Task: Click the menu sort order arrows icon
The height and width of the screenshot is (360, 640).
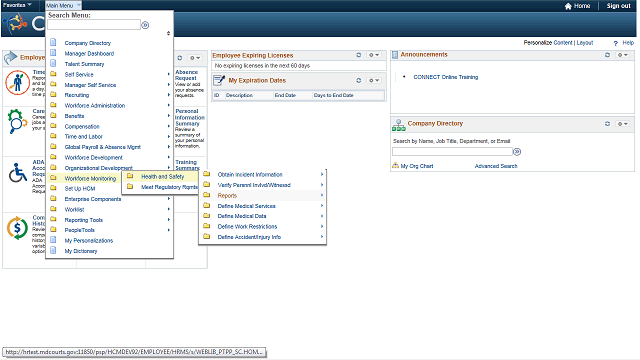Action: point(168,33)
